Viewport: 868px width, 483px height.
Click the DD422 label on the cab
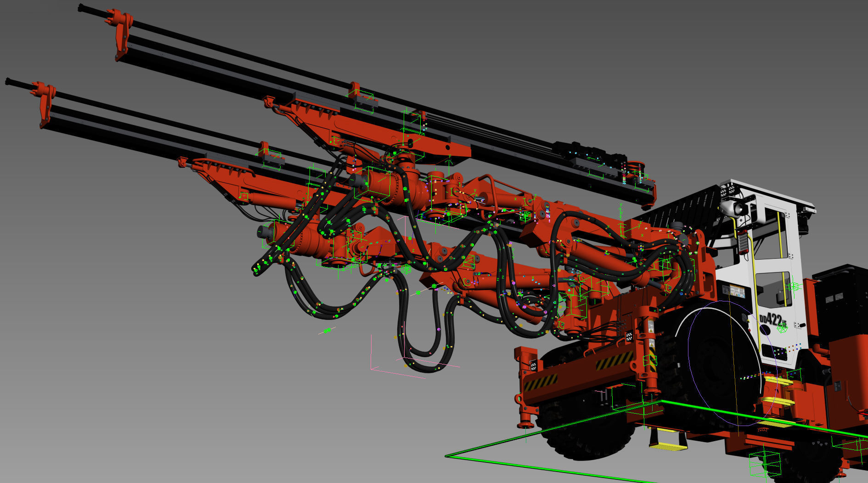tap(772, 318)
